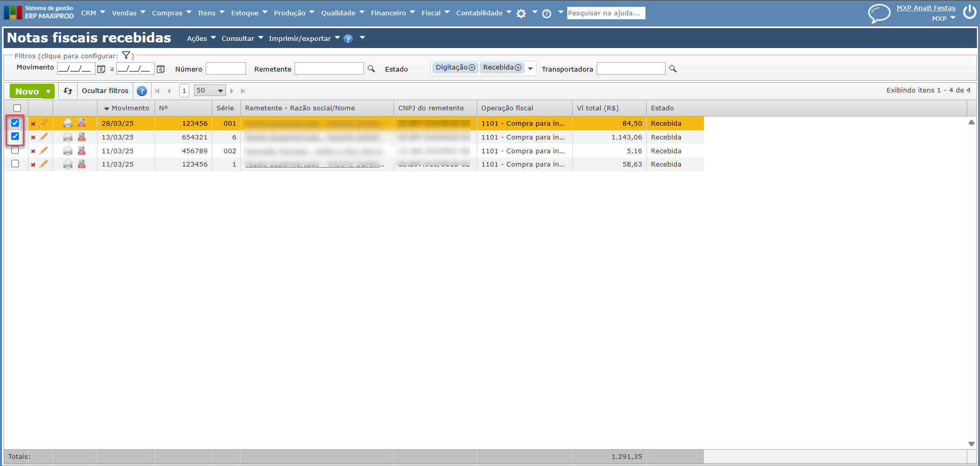The height and width of the screenshot is (466, 980).
Task: Go to the last page of results
Action: [x=243, y=91]
